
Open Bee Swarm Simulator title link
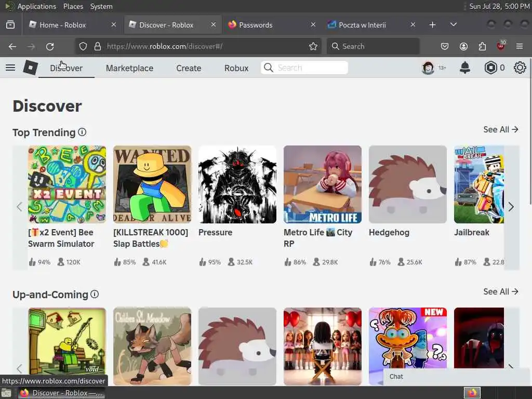(61, 238)
